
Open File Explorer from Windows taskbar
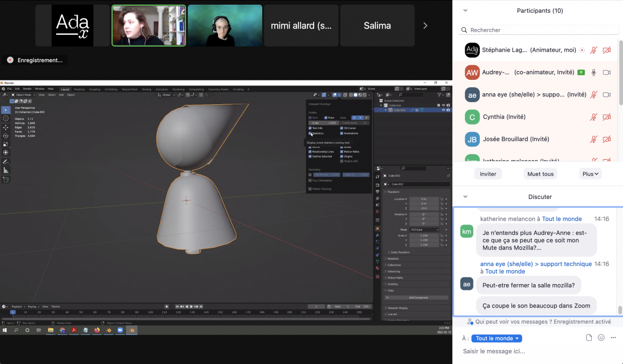[51, 330]
